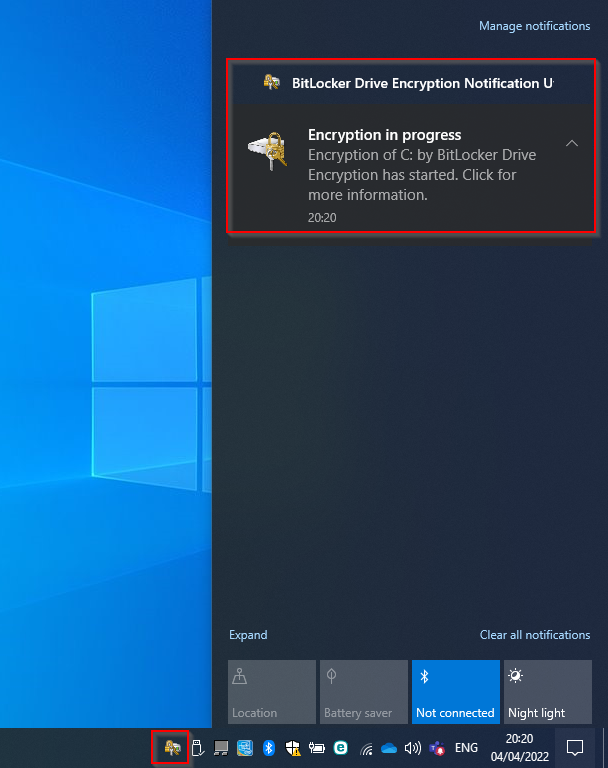Image resolution: width=608 pixels, height=768 pixels.
Task: Close Action Center via taskbar notification icon
Action: point(575,747)
